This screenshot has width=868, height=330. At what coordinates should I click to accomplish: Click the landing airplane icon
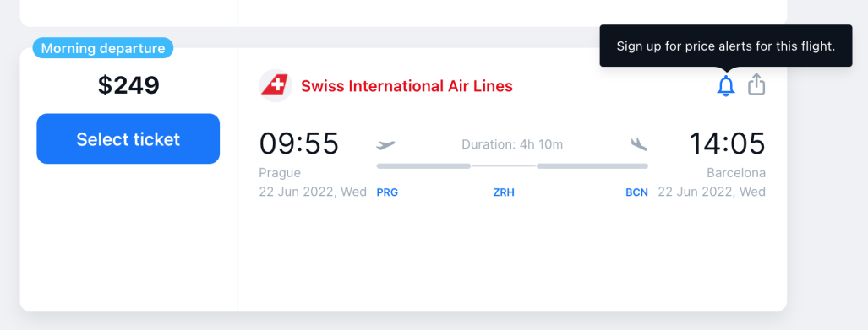639,145
